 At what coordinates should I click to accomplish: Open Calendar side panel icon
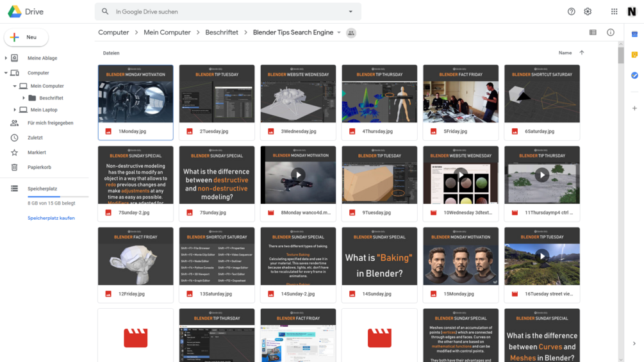click(634, 35)
